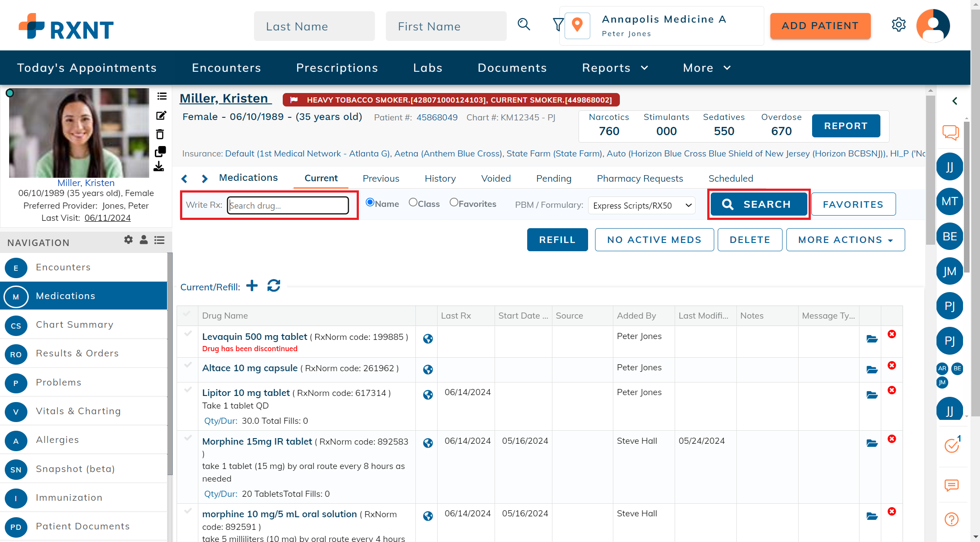Switch drug search to Class option

click(x=412, y=202)
